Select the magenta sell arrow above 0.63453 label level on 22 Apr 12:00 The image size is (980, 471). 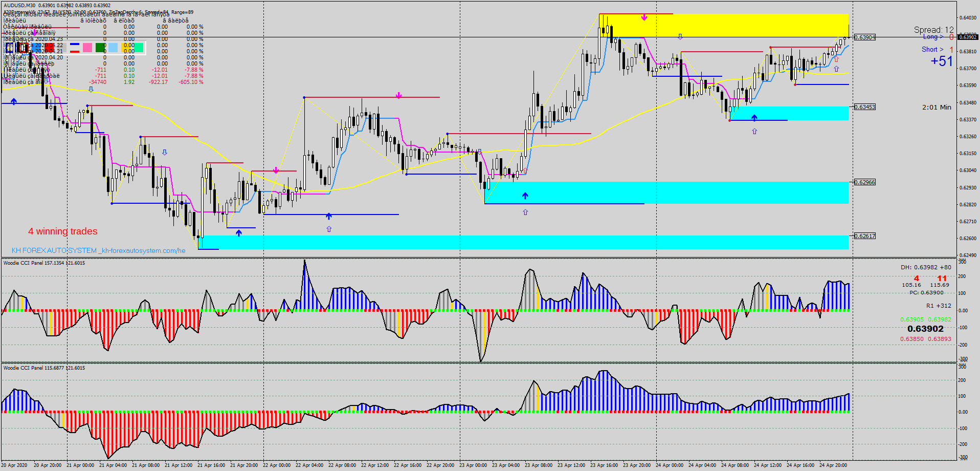[398, 96]
